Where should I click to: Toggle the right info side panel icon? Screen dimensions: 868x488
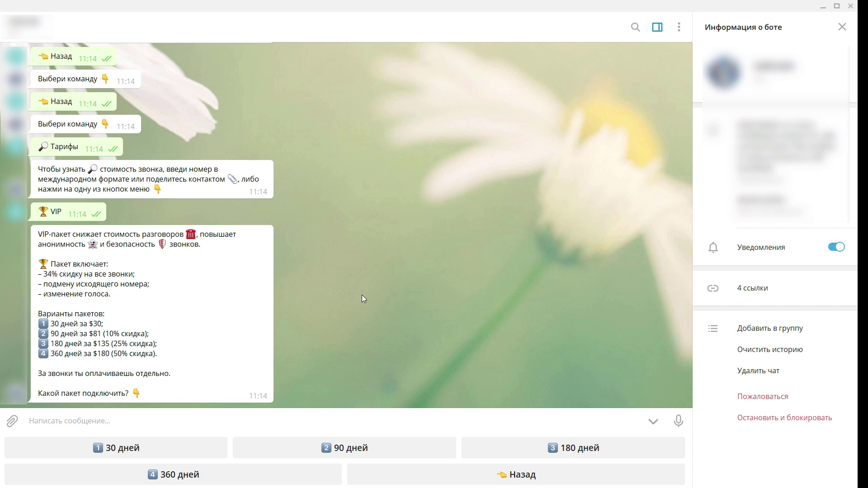657,27
